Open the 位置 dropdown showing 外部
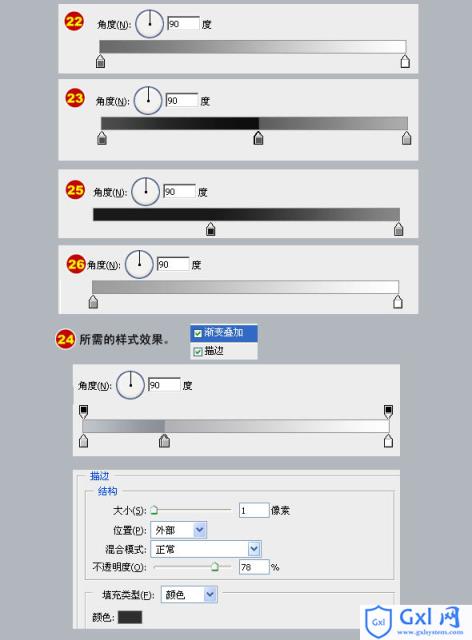 179,530
